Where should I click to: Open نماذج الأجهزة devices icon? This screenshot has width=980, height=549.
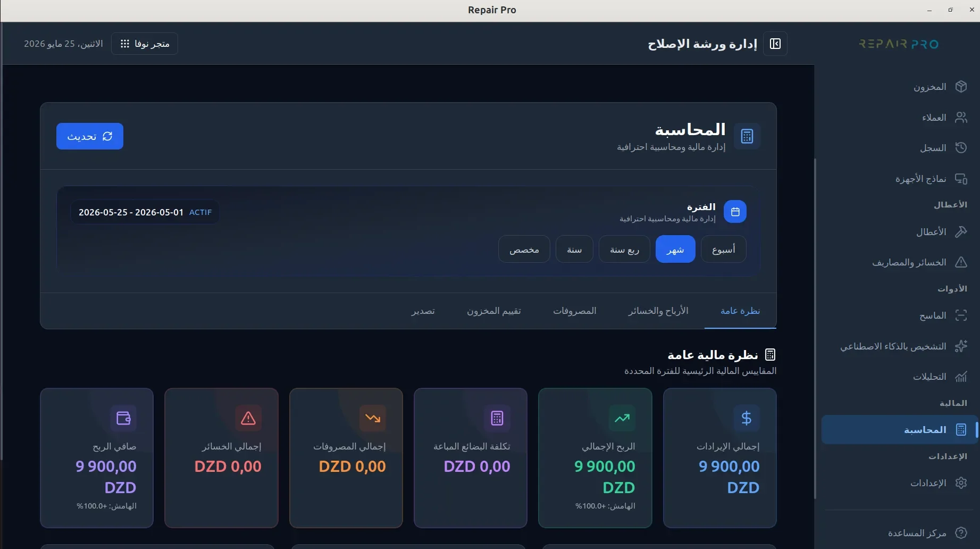(961, 179)
